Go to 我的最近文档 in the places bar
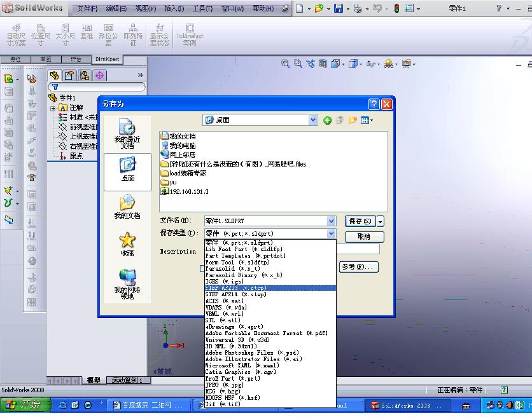 pos(127,134)
